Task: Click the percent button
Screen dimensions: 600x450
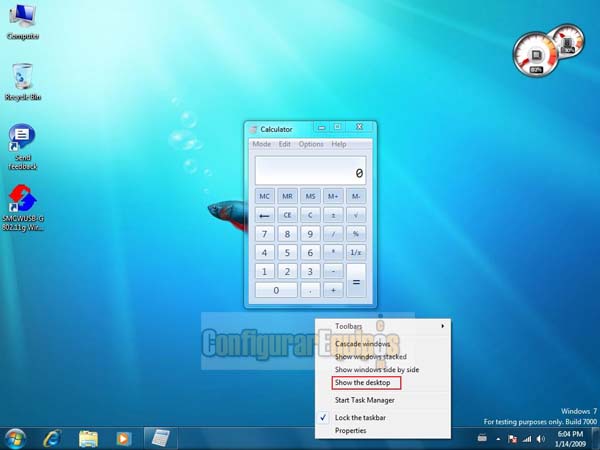Action: tap(356, 234)
